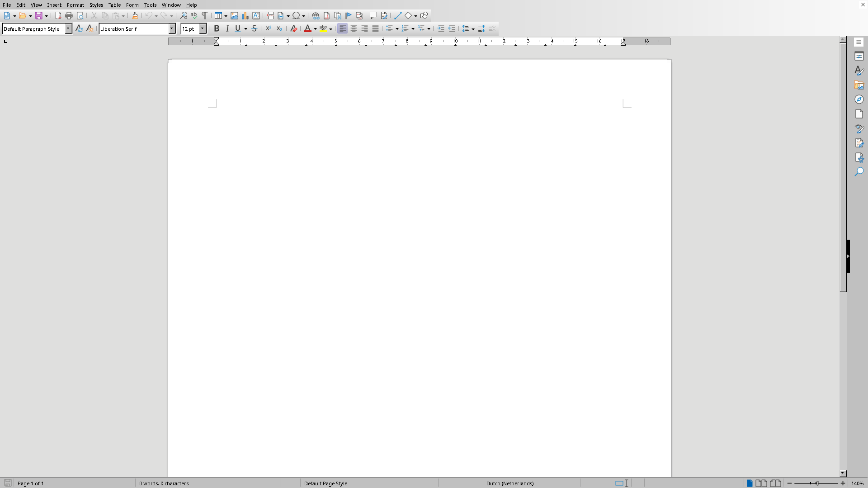Toggle Superscript

pos(269,28)
